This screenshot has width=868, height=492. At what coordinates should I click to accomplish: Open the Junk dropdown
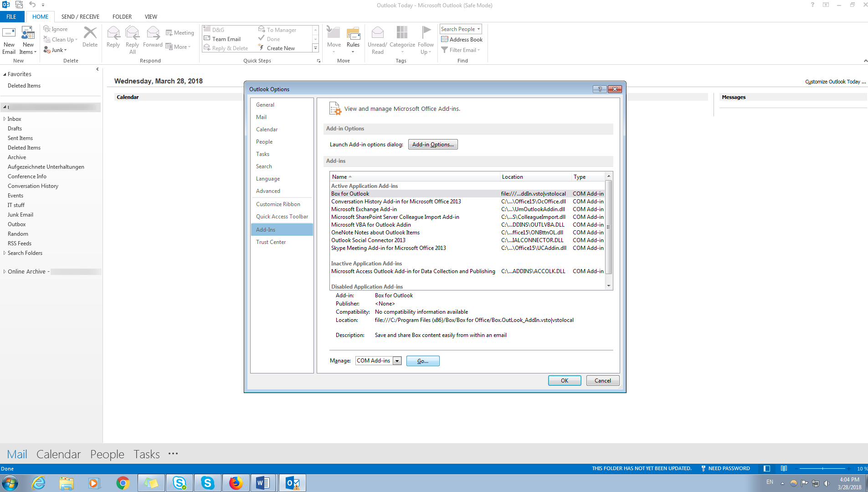[55, 50]
